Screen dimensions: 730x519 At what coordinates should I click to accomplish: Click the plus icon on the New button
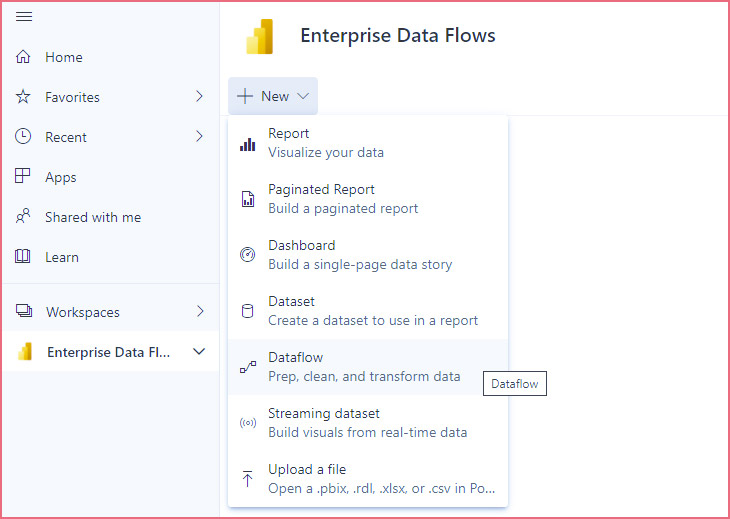point(245,96)
